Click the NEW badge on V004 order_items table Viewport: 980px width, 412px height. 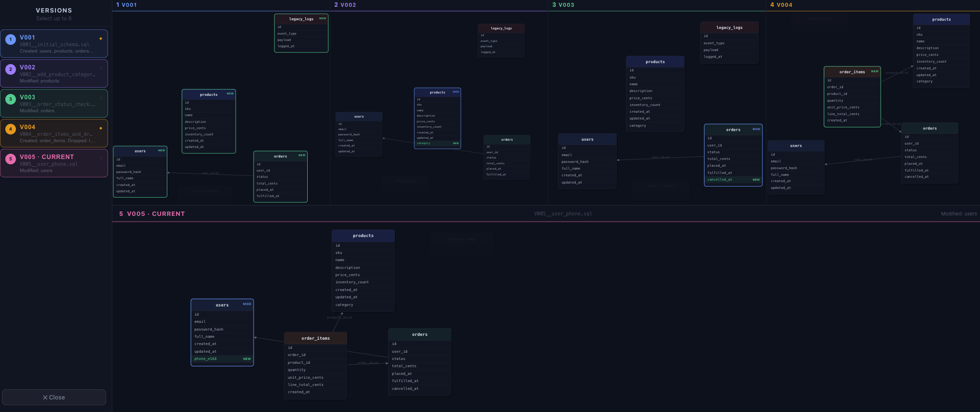click(x=875, y=71)
